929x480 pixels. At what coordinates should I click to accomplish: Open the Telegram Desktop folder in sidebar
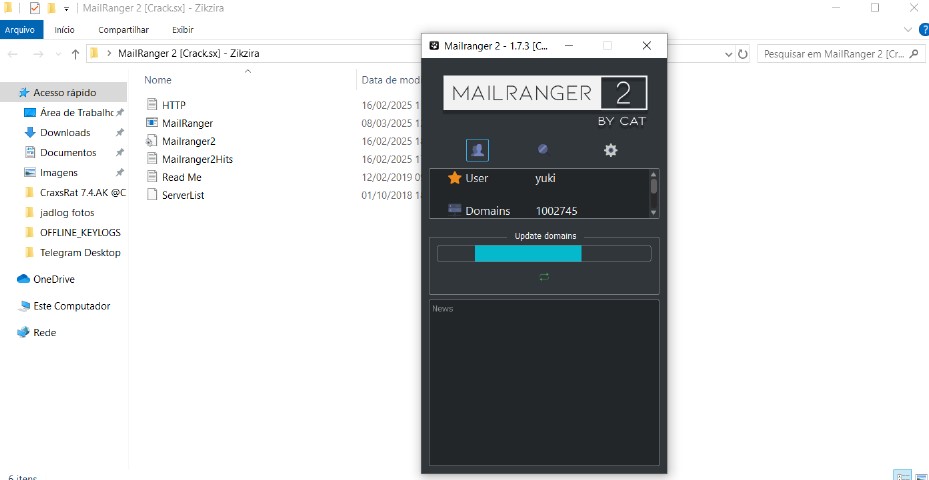80,252
